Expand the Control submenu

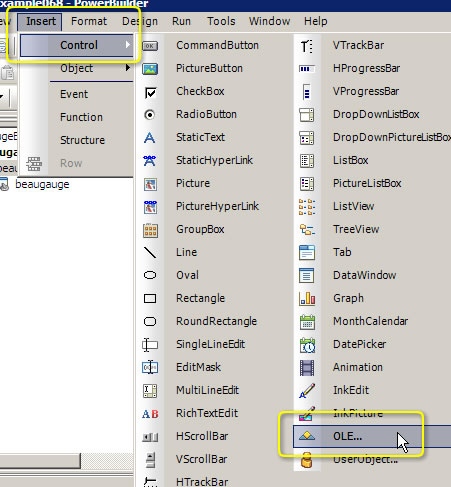pyautogui.click(x=77, y=45)
